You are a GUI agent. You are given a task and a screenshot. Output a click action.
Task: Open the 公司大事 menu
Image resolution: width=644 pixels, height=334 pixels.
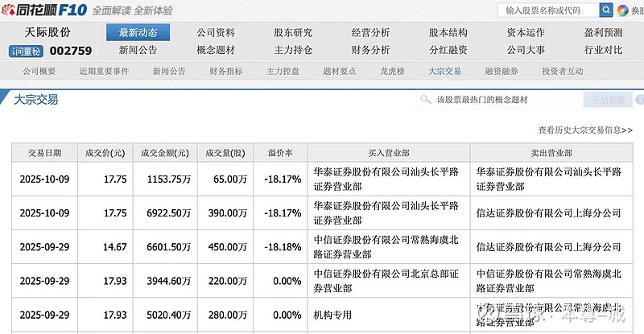[526, 50]
